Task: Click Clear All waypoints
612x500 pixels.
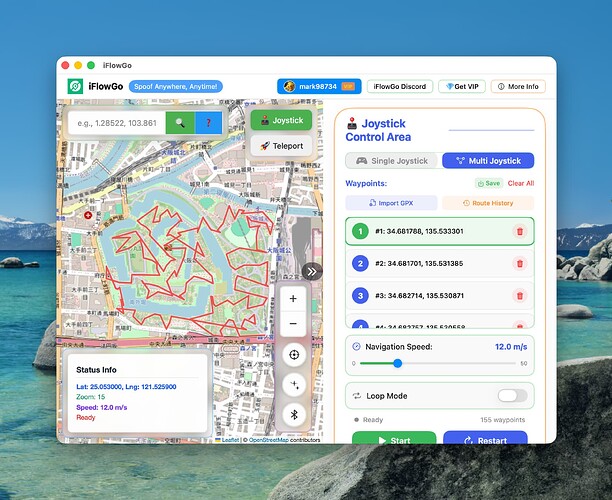Action: pyautogui.click(x=521, y=183)
